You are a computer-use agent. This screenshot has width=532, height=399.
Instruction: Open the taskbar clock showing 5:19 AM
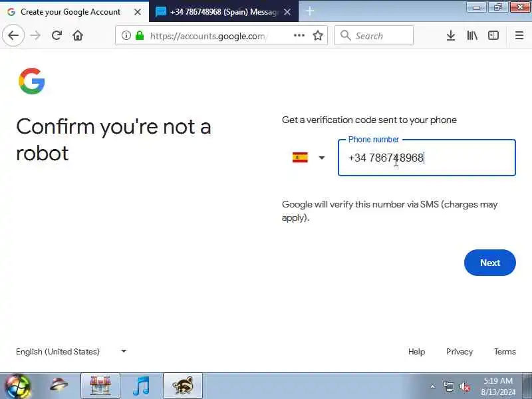tap(497, 386)
